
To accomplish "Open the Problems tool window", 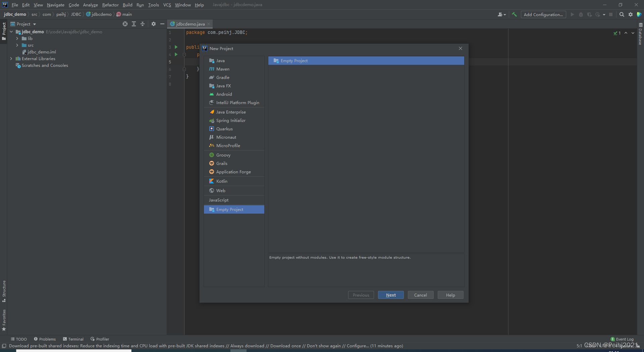I will [45, 339].
